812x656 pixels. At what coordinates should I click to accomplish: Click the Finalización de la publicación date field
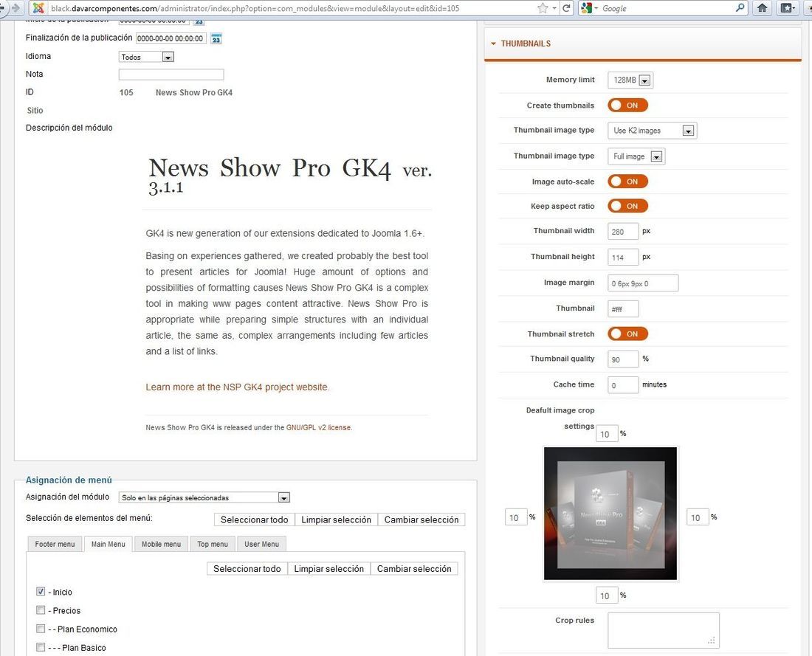coord(171,38)
